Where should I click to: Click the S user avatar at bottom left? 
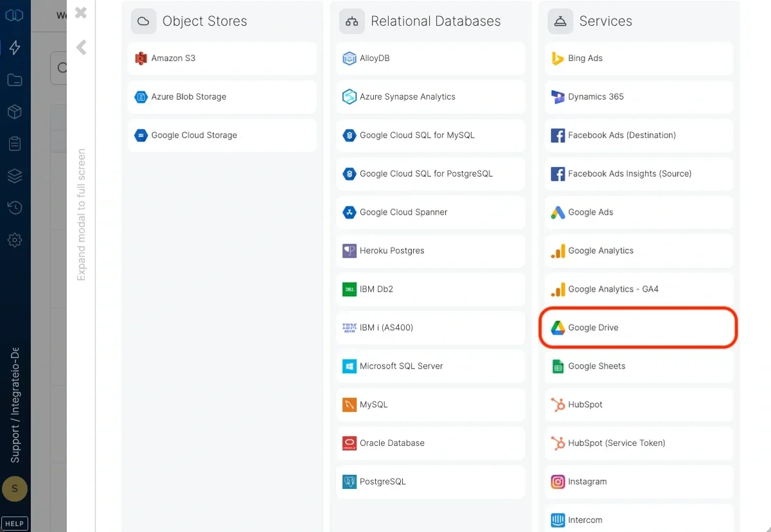[14, 489]
